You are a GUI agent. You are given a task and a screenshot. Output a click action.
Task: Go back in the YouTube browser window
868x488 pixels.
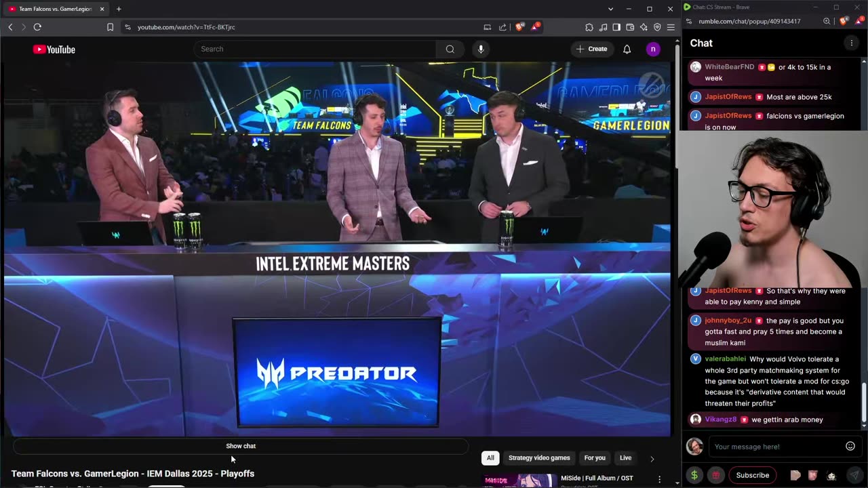click(x=10, y=27)
